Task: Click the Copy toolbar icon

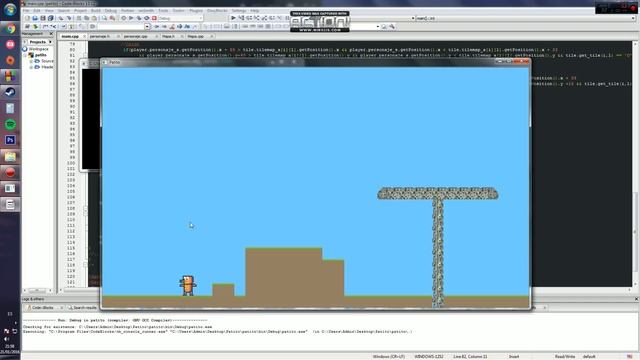Action: click(87, 18)
